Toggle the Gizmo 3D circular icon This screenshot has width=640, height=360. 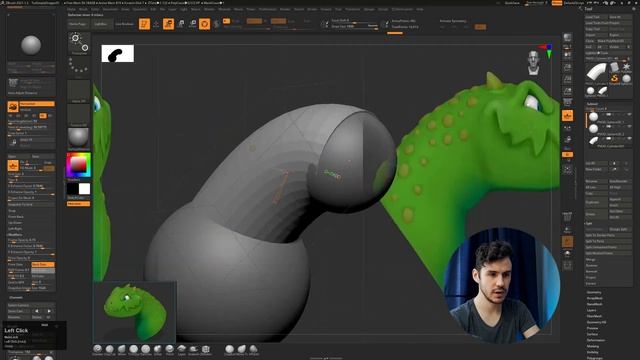coord(204,24)
